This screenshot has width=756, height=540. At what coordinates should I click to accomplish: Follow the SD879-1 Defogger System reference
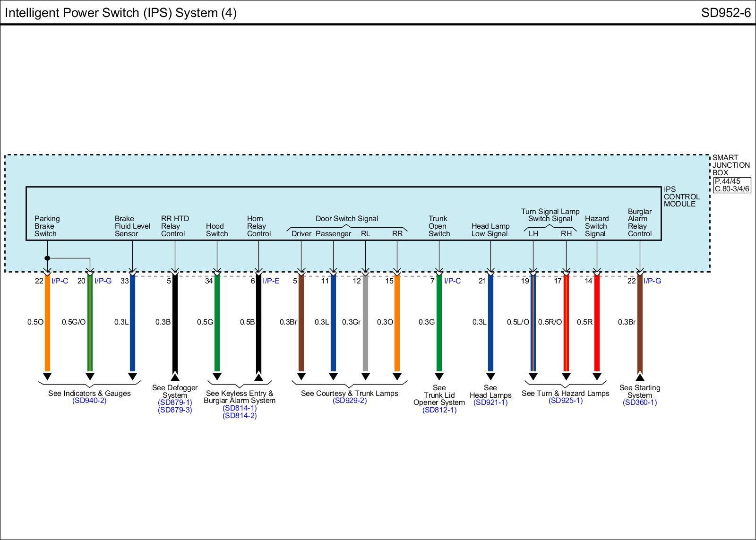click(x=175, y=403)
